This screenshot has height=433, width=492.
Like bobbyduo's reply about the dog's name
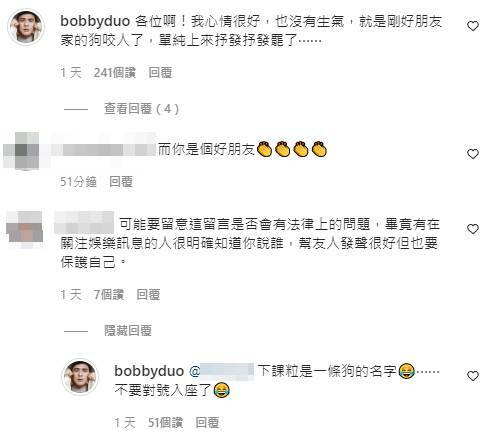pos(473,376)
